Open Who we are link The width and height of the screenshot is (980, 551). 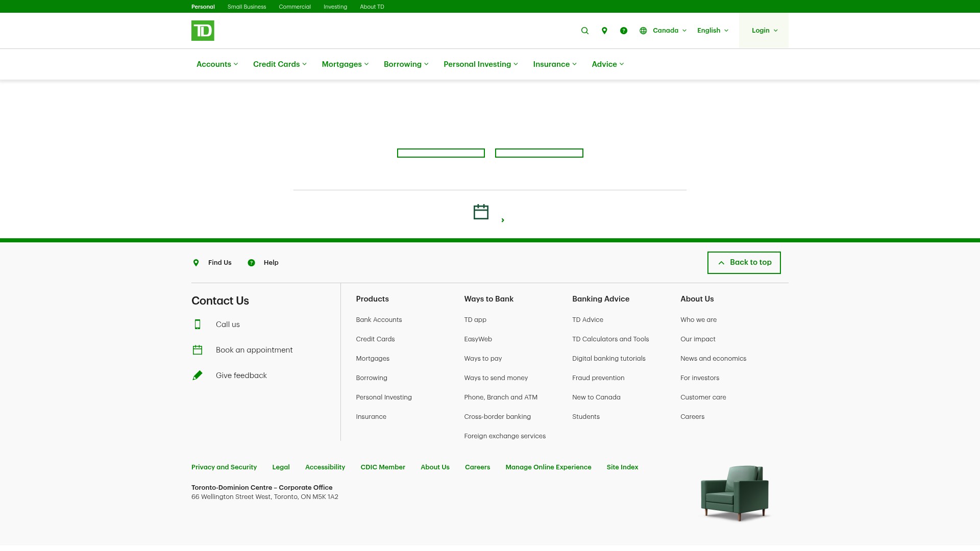coord(698,320)
